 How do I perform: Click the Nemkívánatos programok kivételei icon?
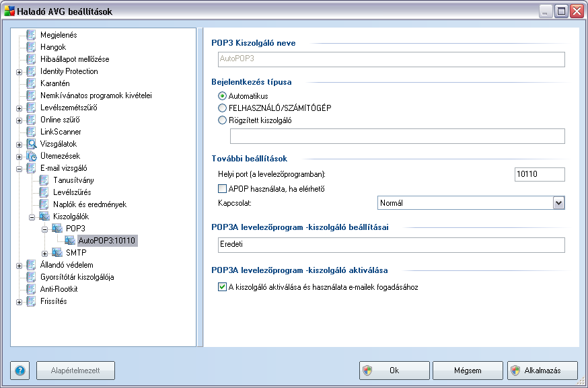tap(31, 95)
